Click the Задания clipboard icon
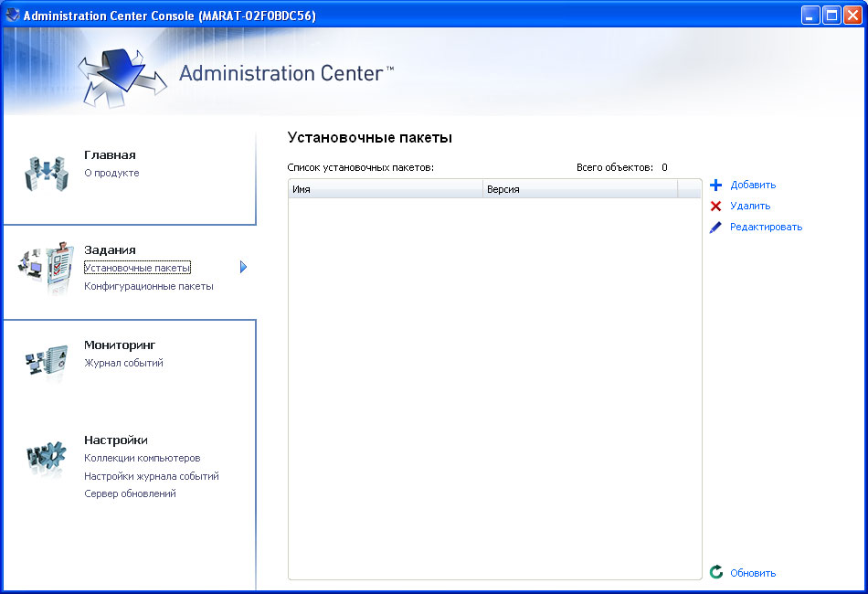868x594 pixels. click(47, 268)
